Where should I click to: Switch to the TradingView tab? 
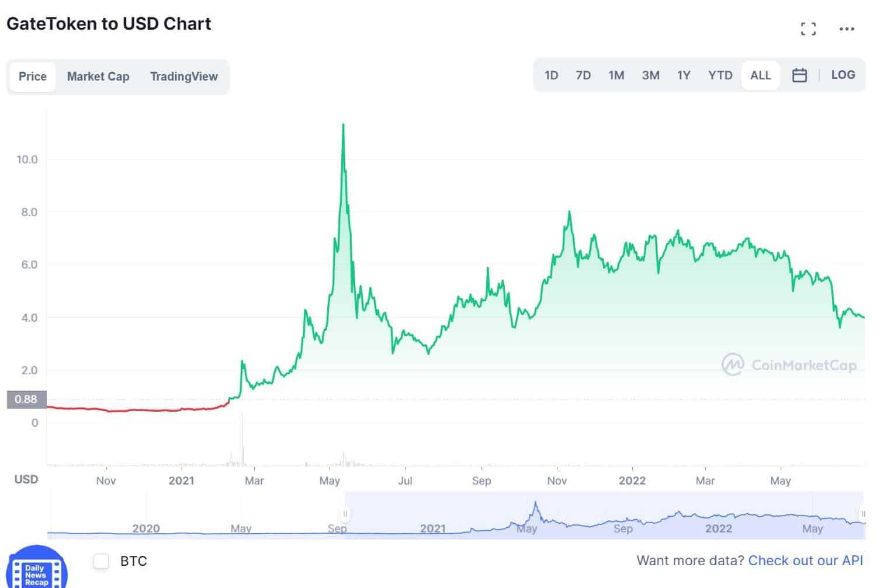point(183,76)
